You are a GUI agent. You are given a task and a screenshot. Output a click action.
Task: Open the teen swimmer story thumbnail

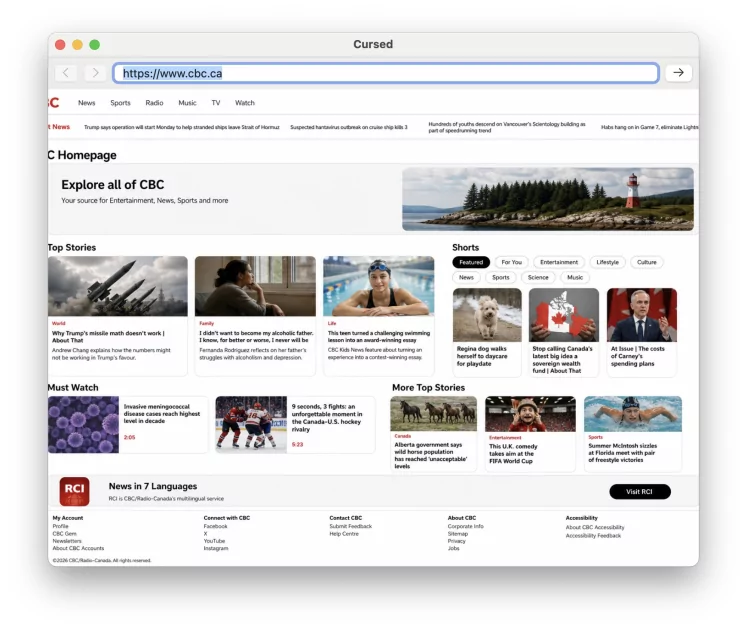coord(379,286)
